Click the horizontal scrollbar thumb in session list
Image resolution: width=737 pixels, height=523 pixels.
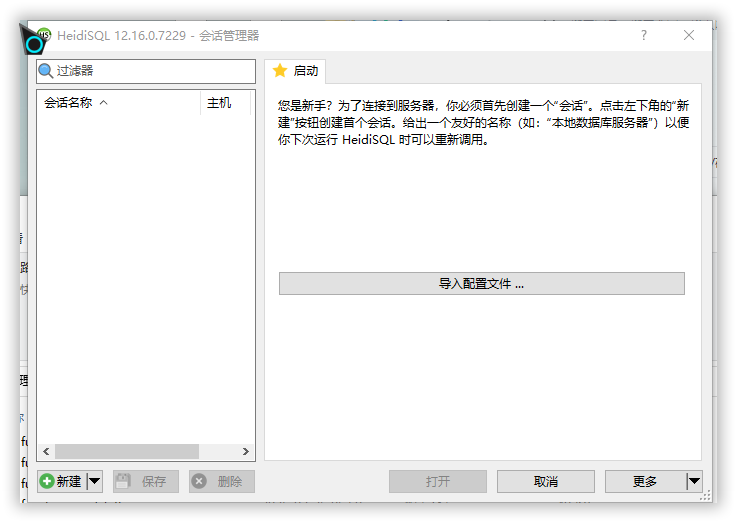(126, 451)
